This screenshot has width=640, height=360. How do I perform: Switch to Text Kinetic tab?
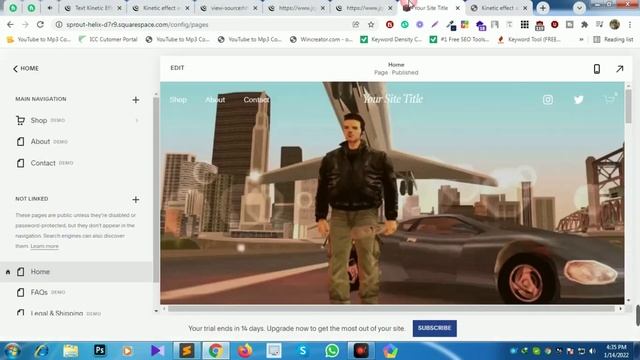[93, 8]
